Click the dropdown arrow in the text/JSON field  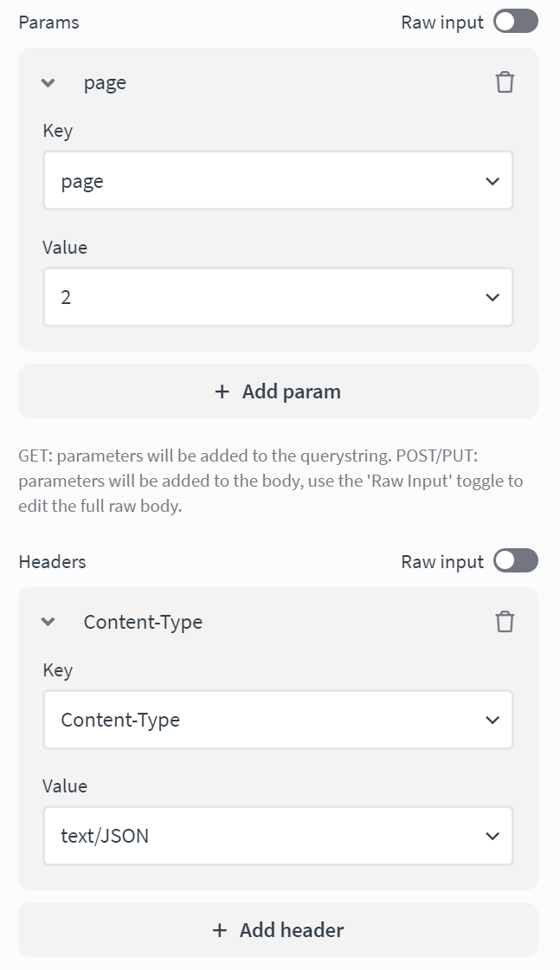[492, 836]
